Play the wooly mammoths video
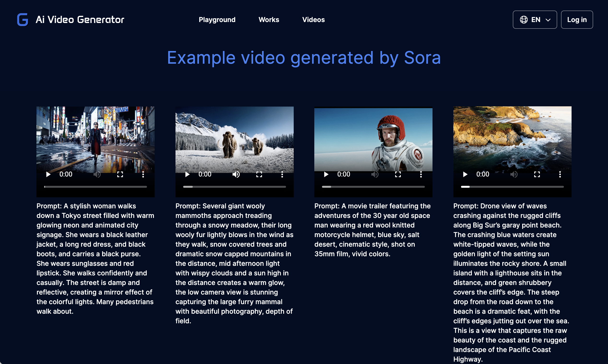Viewport: 608px width, 364px height. click(187, 174)
